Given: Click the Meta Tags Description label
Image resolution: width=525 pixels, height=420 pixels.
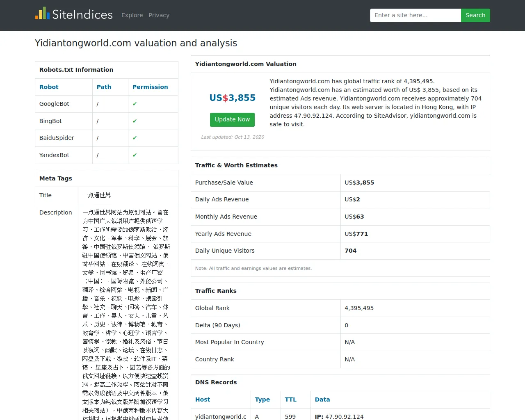Looking at the screenshot, I should pos(55,212).
